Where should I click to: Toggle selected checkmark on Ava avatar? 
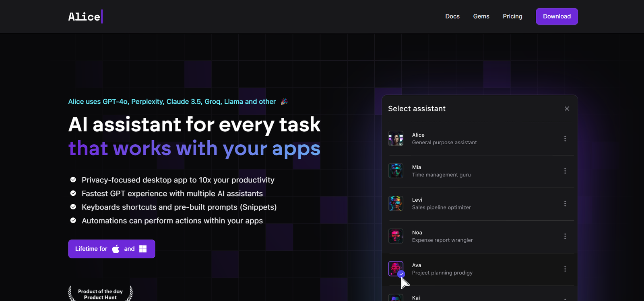point(401,274)
